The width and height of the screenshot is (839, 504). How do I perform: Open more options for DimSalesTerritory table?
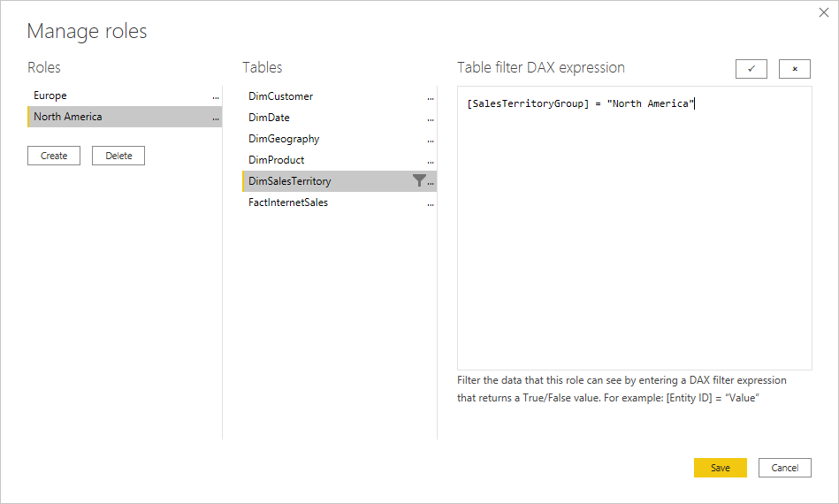tap(431, 182)
